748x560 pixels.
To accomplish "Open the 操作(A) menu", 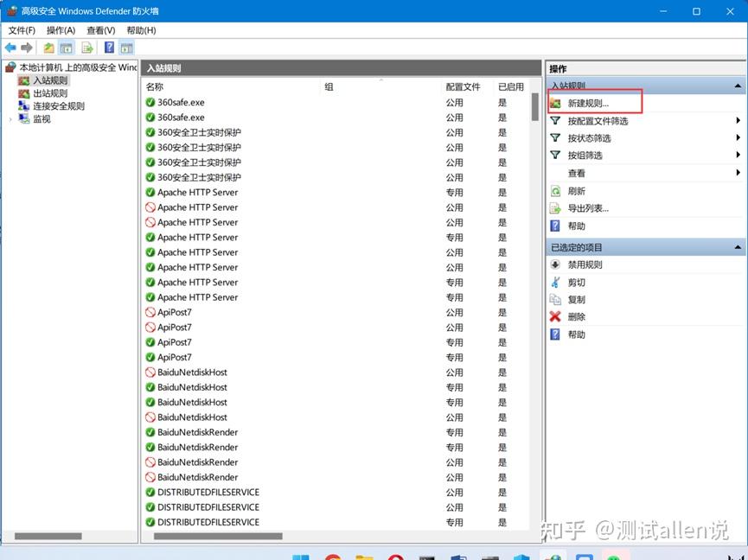I will (x=61, y=30).
